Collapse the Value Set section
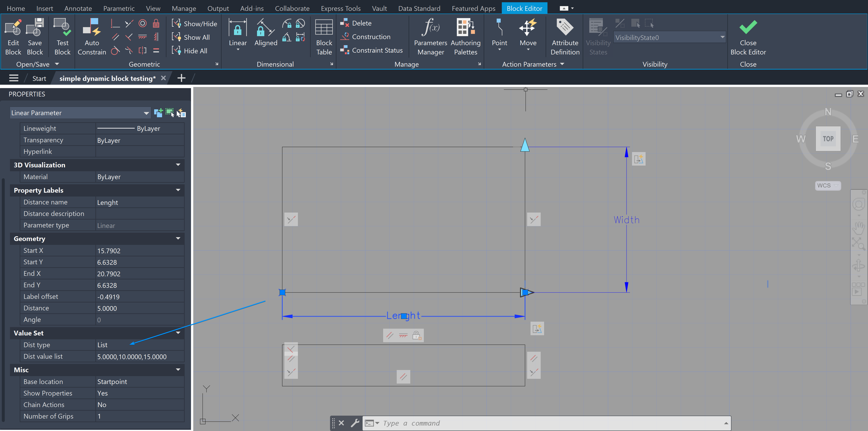Image resolution: width=868 pixels, height=431 pixels. [178, 333]
